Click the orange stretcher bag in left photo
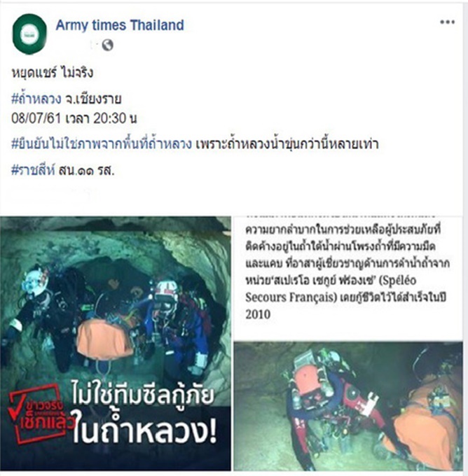Viewport: 468px width, 476px height. pos(104,339)
